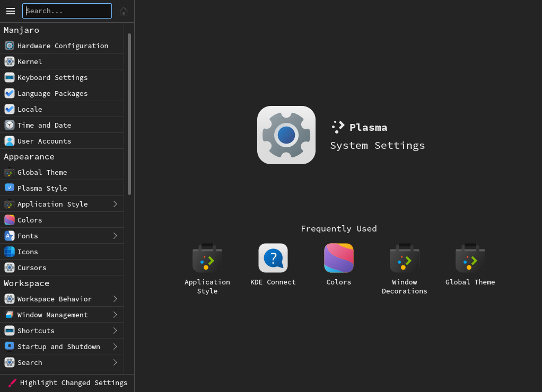The width and height of the screenshot is (542, 392).
Task: Open the User Accounts entry
Action: (x=62, y=141)
